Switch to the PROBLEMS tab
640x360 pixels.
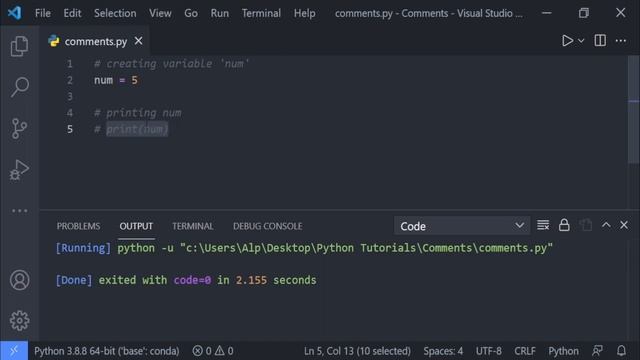coord(78,226)
